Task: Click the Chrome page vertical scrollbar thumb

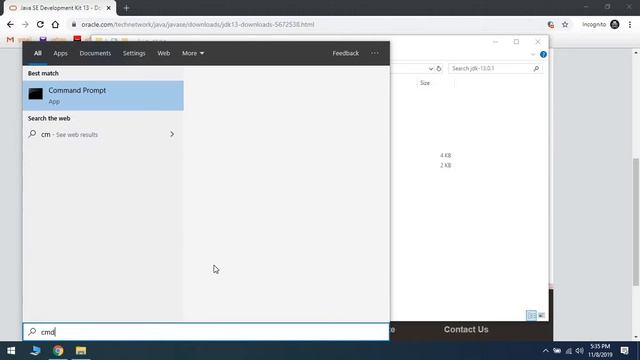Action: pyautogui.click(x=636, y=222)
